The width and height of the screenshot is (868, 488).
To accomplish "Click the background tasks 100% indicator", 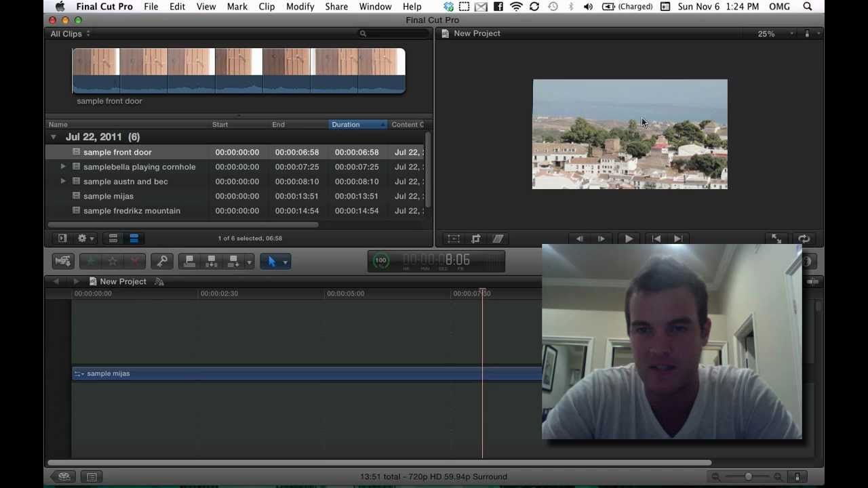I will [x=381, y=260].
